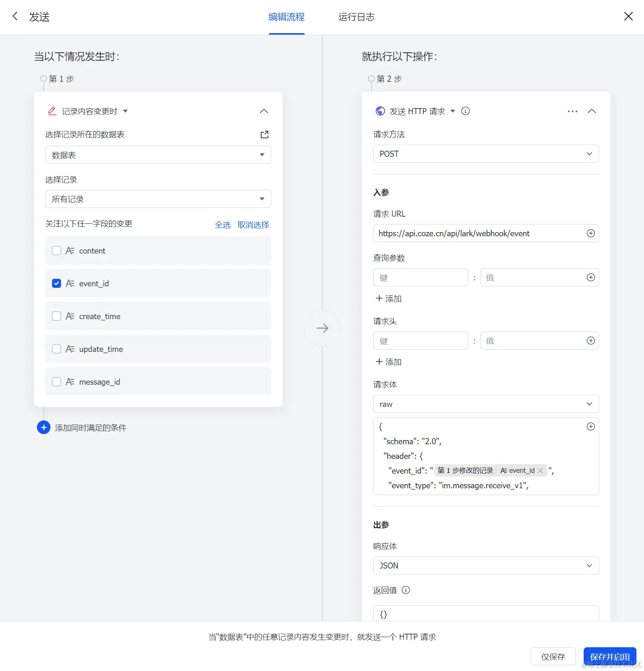Remove the event_id variable tag in the request body
Screen dimensions: 644x671
540,471
